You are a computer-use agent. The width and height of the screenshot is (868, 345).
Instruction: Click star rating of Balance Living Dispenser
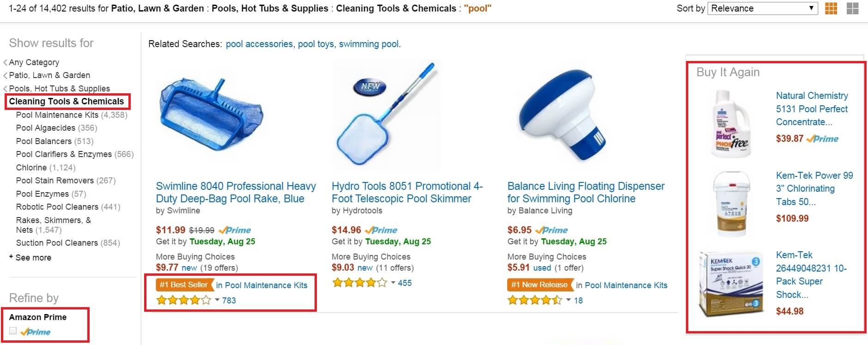pos(535,301)
